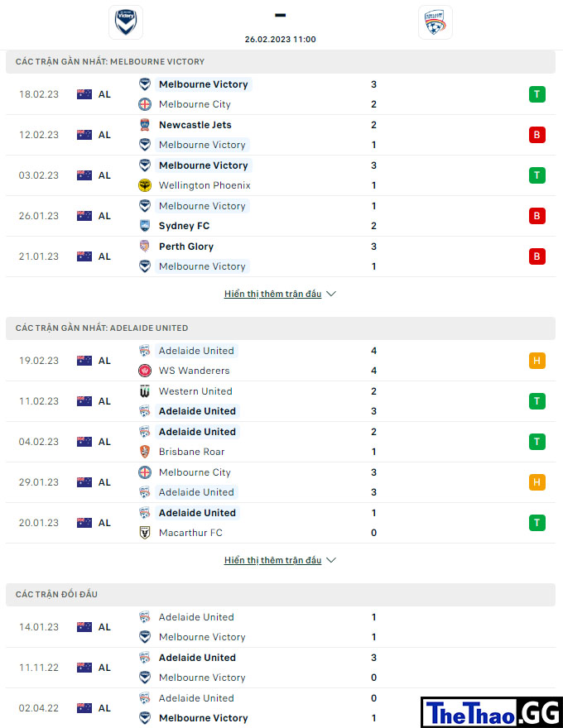Click Melbourne Victory crest in header
The height and width of the screenshot is (728, 563).
tap(126, 22)
